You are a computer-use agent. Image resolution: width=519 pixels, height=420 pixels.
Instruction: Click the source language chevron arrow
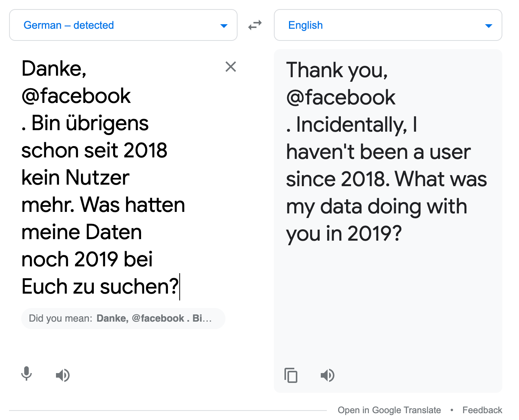coord(224,26)
